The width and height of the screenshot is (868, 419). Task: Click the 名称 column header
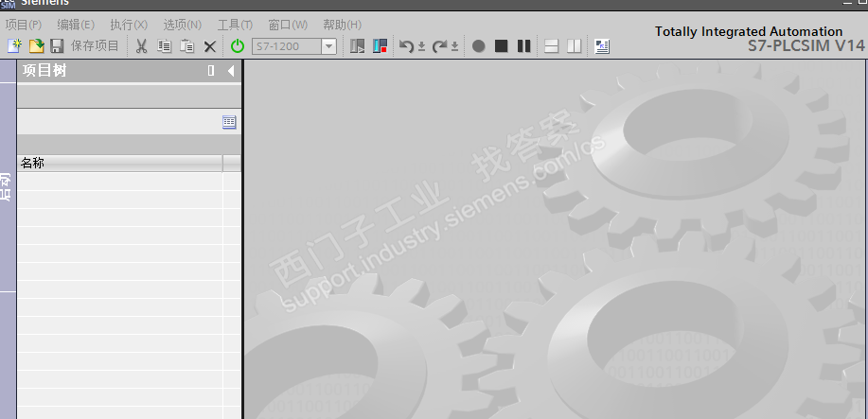[x=119, y=164]
